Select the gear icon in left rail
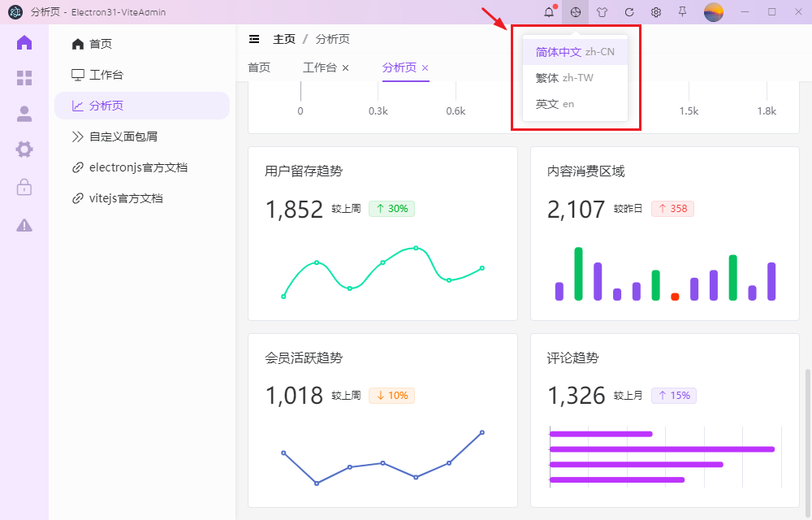Viewport: 812px width, 520px height. (24, 149)
